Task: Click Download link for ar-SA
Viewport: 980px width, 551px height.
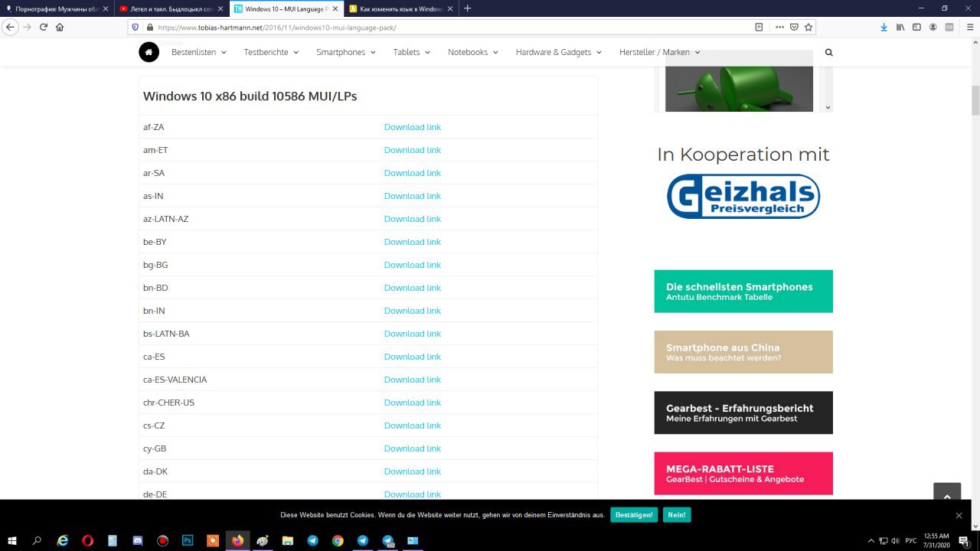Action: [412, 173]
